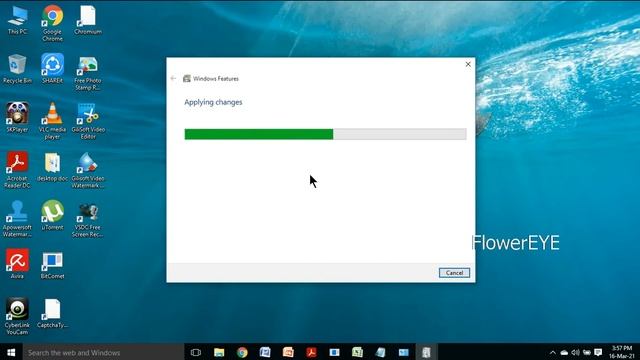Open Task View on taskbar

tap(196, 352)
